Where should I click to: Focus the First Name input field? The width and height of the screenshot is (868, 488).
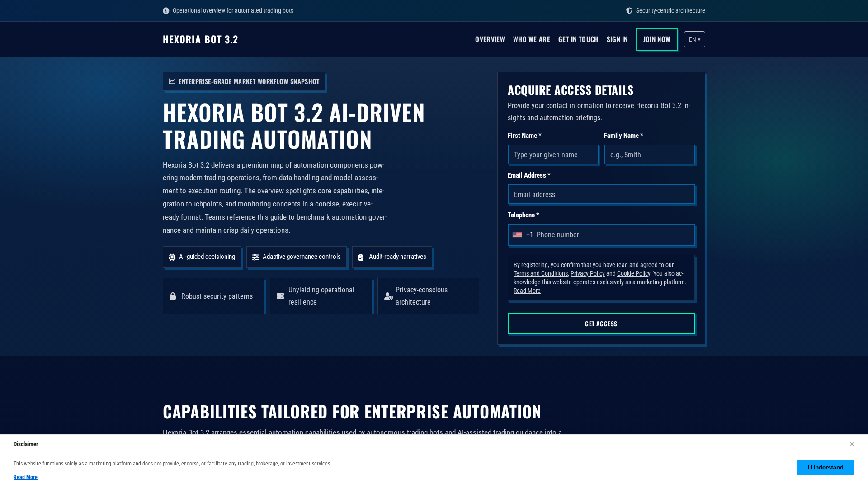(x=553, y=155)
